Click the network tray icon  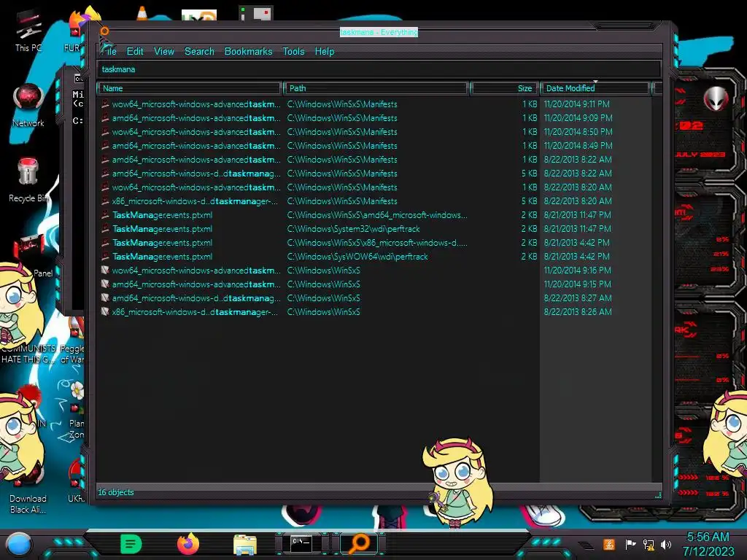649,544
